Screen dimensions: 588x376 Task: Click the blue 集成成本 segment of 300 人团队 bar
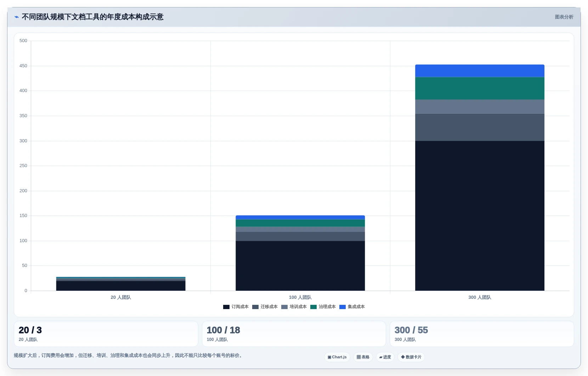click(480, 71)
